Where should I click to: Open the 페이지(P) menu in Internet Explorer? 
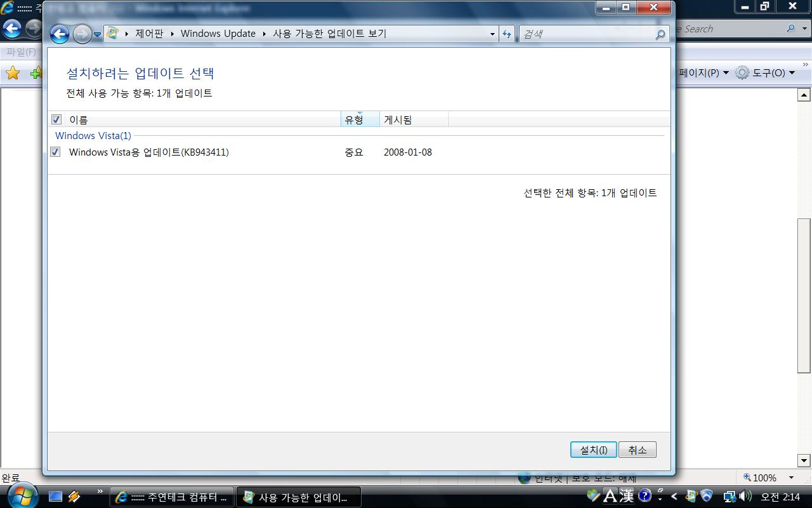pyautogui.click(x=703, y=73)
